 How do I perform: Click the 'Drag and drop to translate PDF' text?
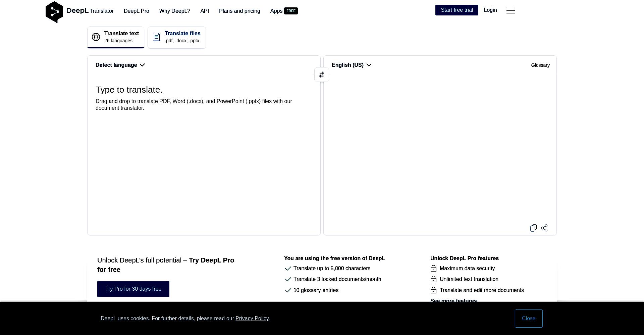click(x=194, y=105)
